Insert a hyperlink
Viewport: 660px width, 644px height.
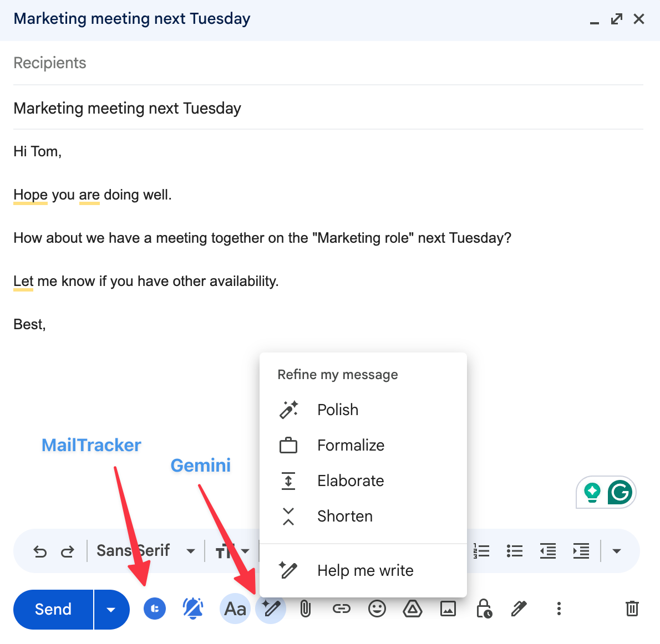point(342,609)
